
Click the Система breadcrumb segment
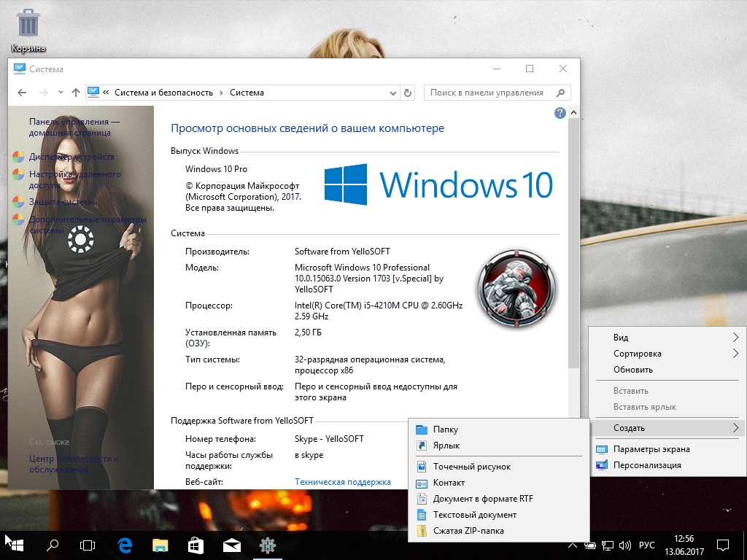[247, 93]
